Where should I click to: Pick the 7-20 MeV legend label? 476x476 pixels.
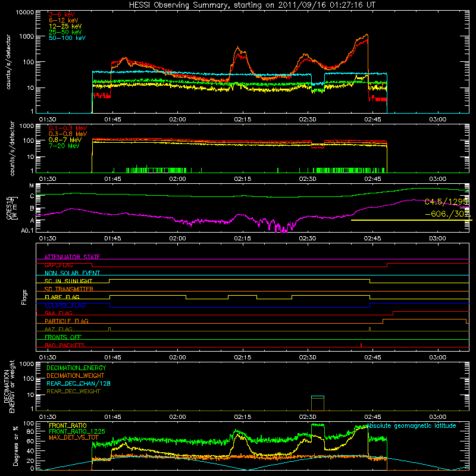64,146
